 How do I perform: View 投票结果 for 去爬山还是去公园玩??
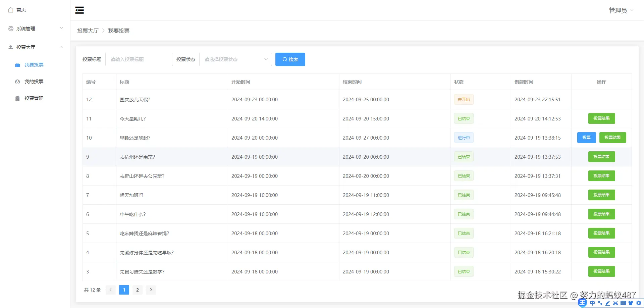(x=602, y=176)
